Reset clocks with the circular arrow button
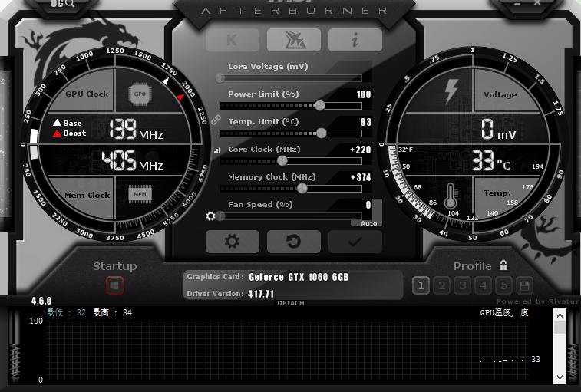Viewport: 581px width, 392px height. 294,242
